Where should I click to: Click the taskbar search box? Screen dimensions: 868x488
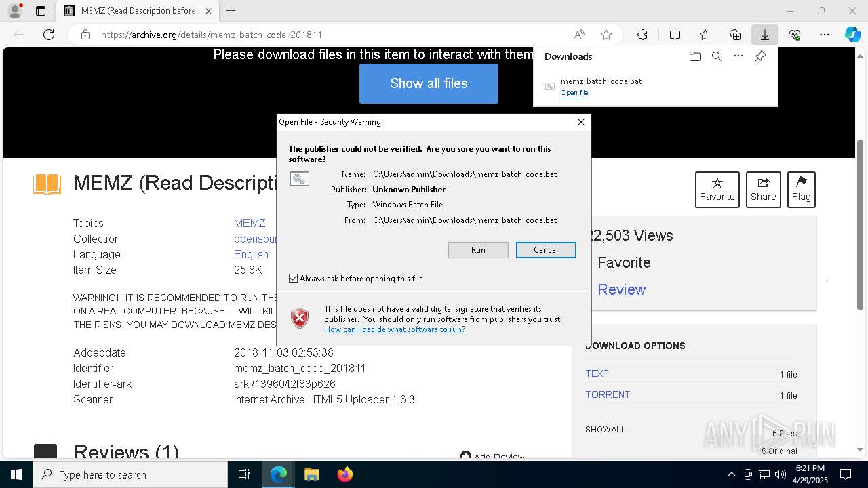[x=130, y=474]
